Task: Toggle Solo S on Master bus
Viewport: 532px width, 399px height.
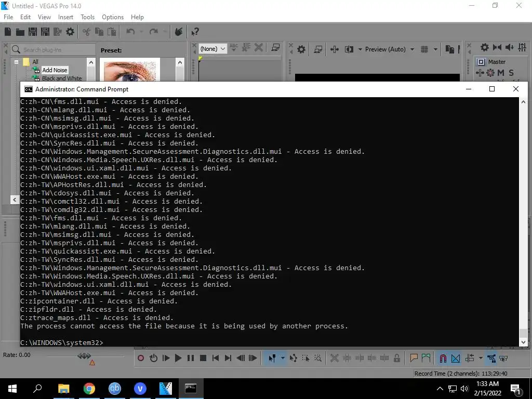Action: pos(511,73)
